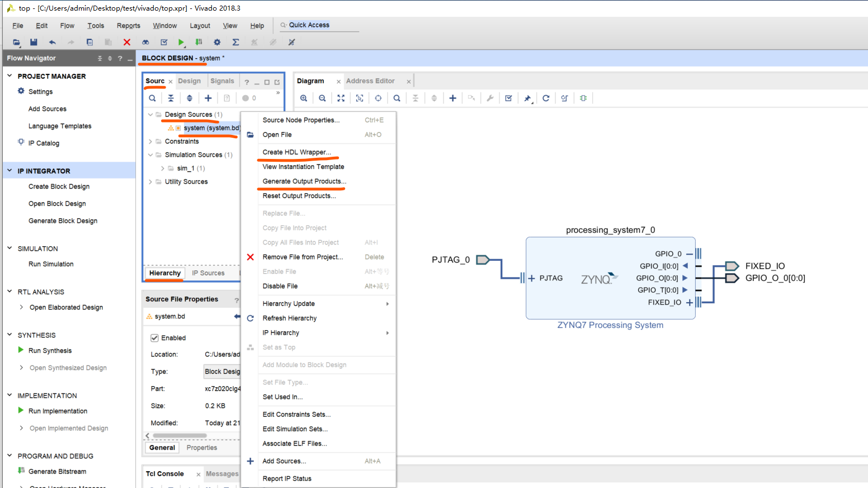Click Run Synthesis in Flow Navigator
868x488 pixels.
(x=50, y=351)
